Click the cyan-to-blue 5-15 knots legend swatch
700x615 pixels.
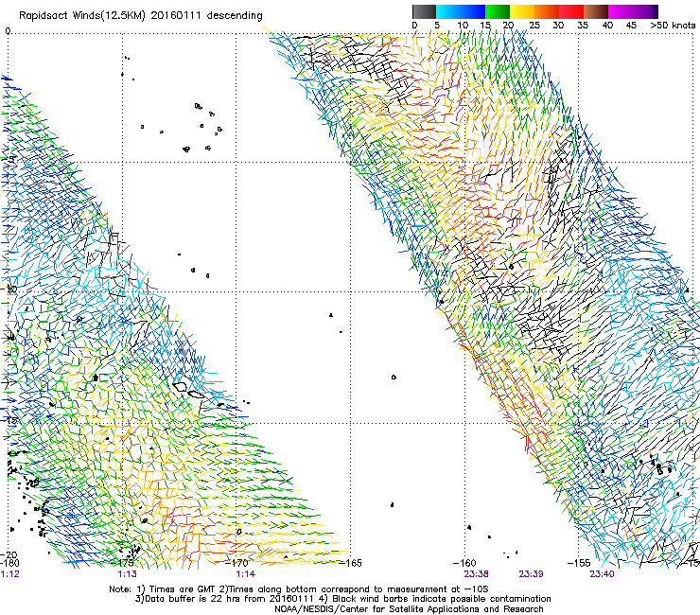(x=461, y=11)
